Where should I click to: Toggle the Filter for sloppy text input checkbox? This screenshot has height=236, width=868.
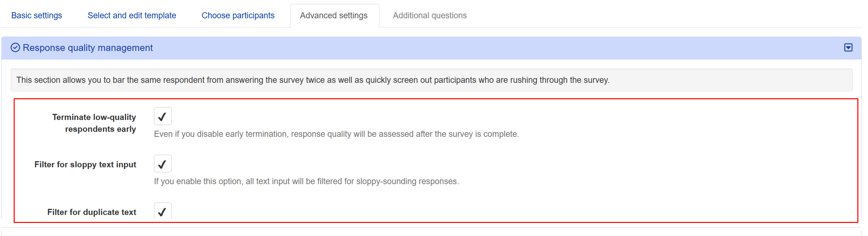(163, 164)
